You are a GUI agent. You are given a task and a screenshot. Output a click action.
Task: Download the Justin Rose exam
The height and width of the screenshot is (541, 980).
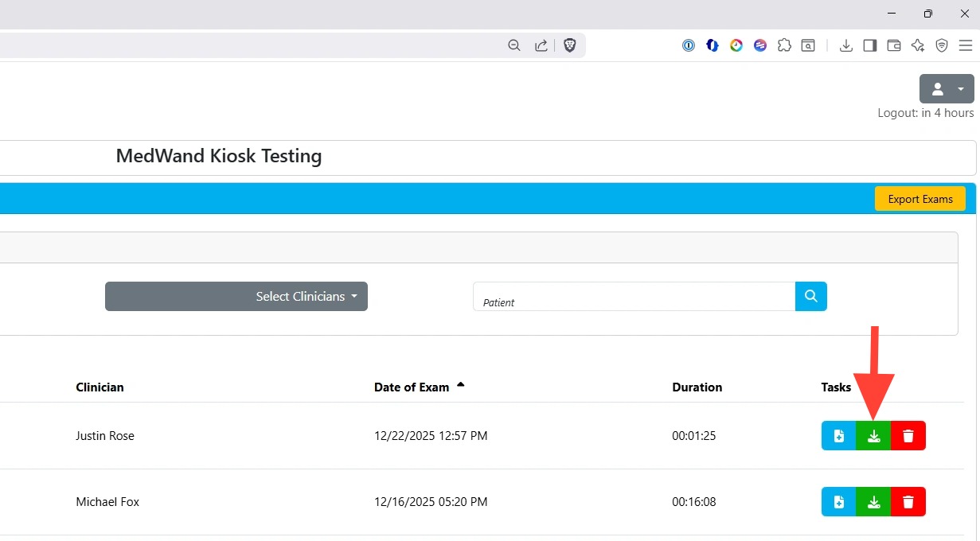click(873, 436)
